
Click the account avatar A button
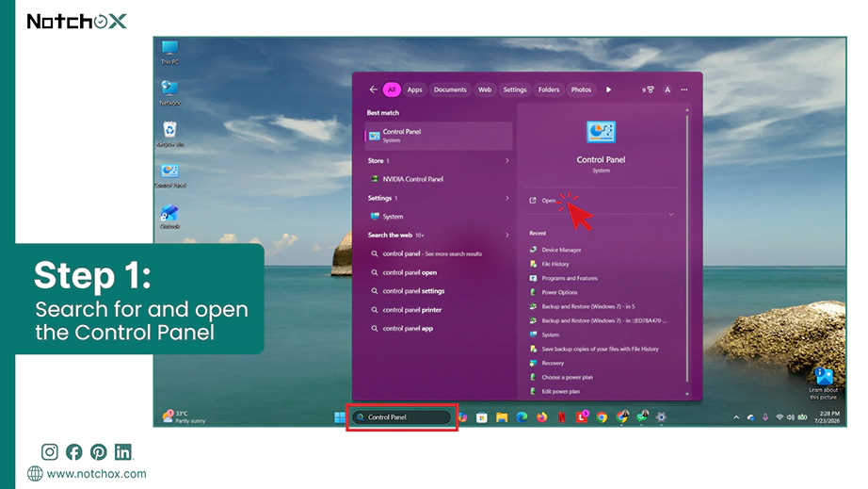tap(667, 90)
